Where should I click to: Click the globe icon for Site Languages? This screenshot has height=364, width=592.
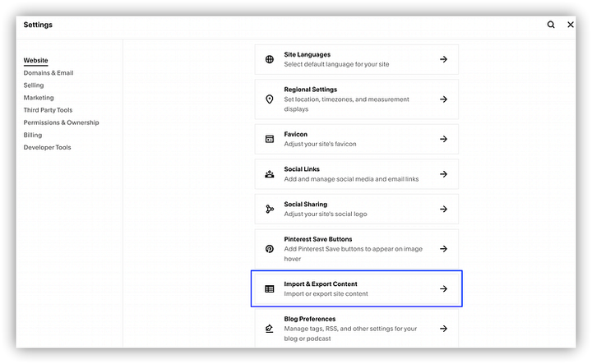tap(269, 59)
